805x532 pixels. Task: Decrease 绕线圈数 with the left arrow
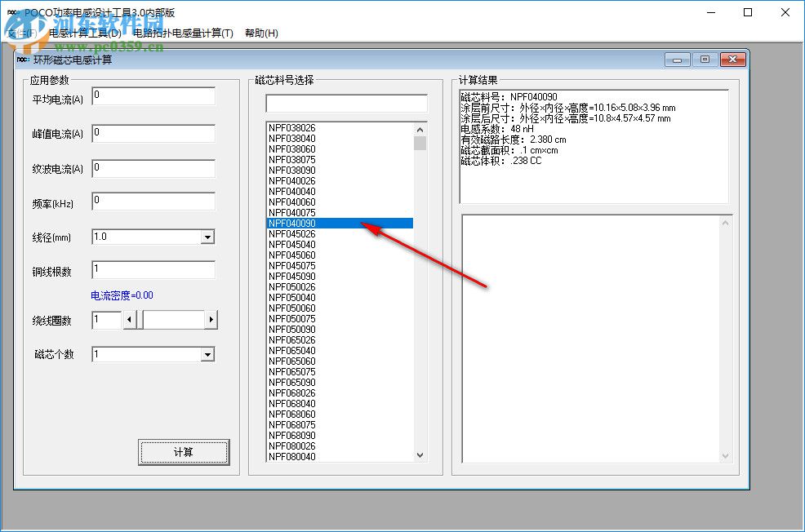click(130, 320)
